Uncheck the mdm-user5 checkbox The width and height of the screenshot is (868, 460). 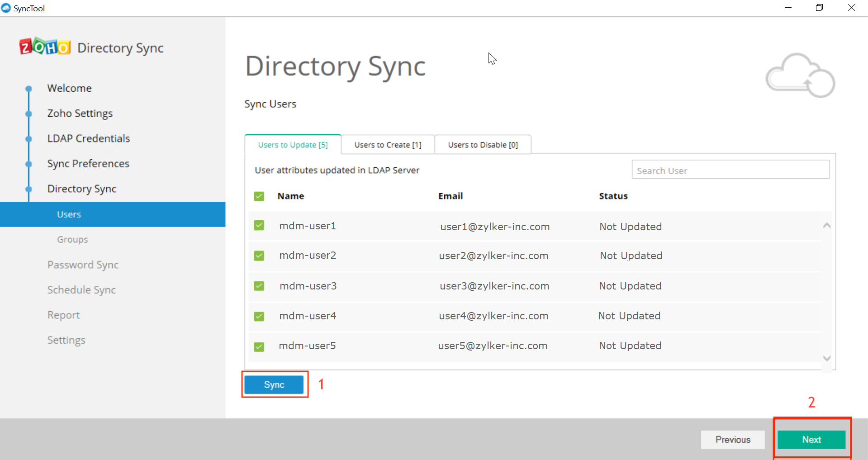[259, 347]
